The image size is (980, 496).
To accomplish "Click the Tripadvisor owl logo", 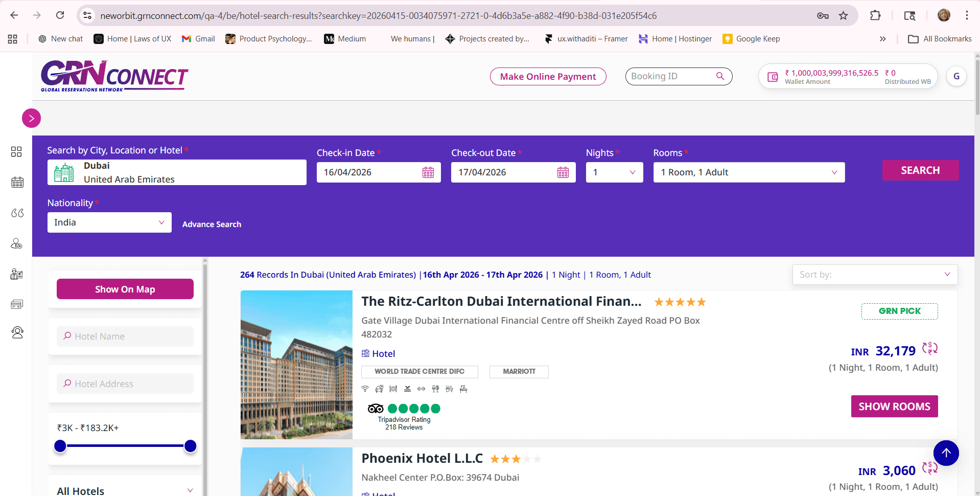I will (376, 408).
